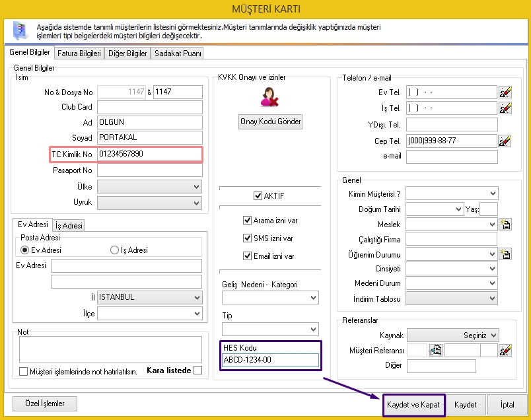The image size is (531, 420).
Task: Click the edit icon beside Cep Tel. field
Action: tap(505, 141)
